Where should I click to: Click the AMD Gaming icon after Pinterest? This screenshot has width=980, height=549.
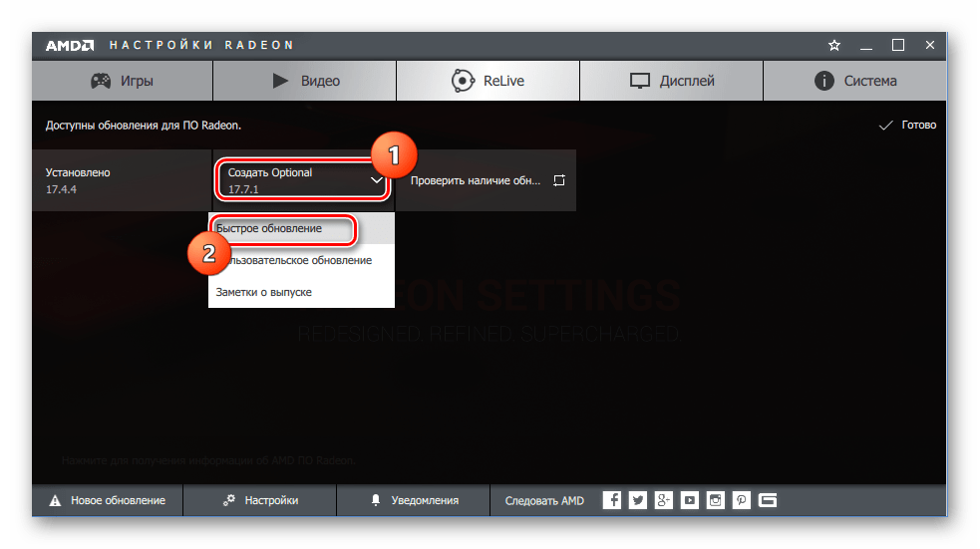768,500
